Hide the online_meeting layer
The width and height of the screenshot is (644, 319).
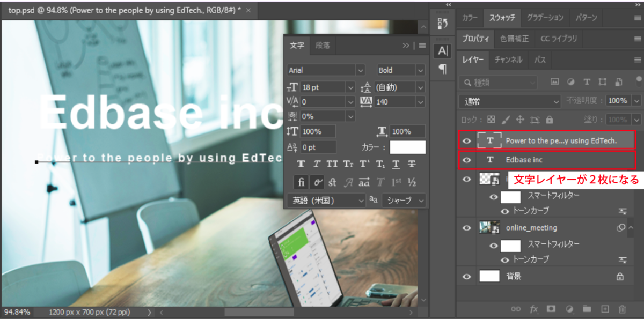click(467, 227)
